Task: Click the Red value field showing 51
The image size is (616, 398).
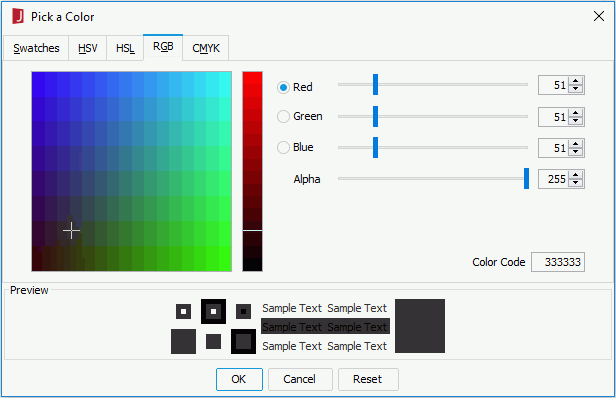Action: tap(554, 85)
